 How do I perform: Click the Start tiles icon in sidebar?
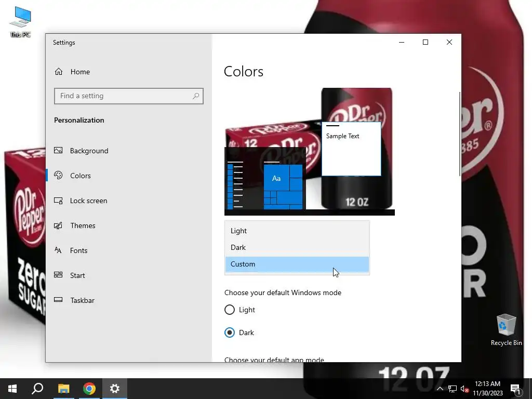(x=58, y=275)
